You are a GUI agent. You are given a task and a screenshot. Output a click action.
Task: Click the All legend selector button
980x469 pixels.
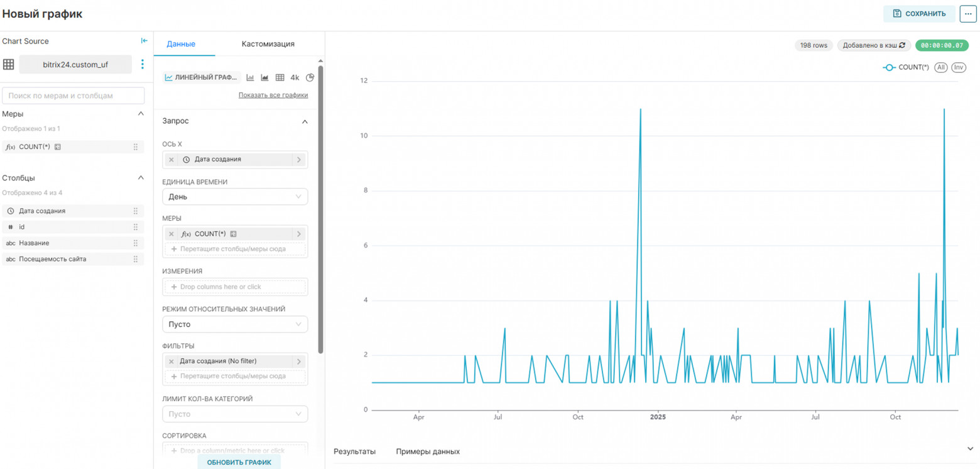pos(940,67)
